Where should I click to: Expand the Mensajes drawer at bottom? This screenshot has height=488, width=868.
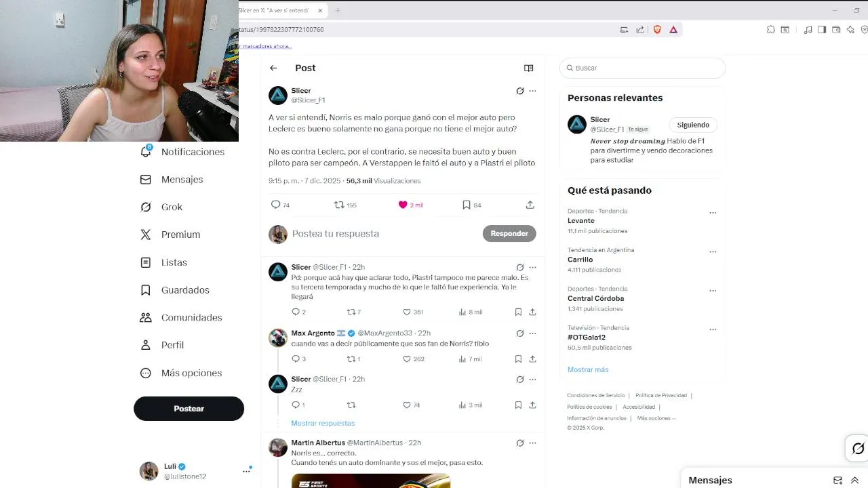click(854, 481)
